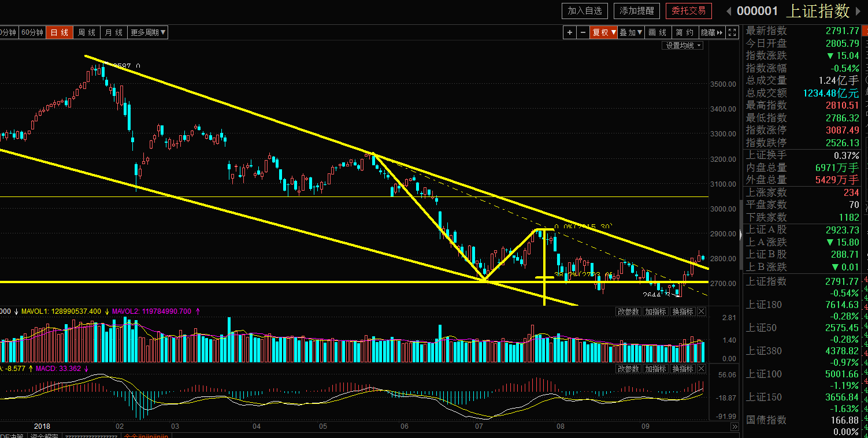Image resolution: width=868 pixels, height=438 pixels.
Task: Switch the chart to fullscreen mode
Action: click(732, 32)
